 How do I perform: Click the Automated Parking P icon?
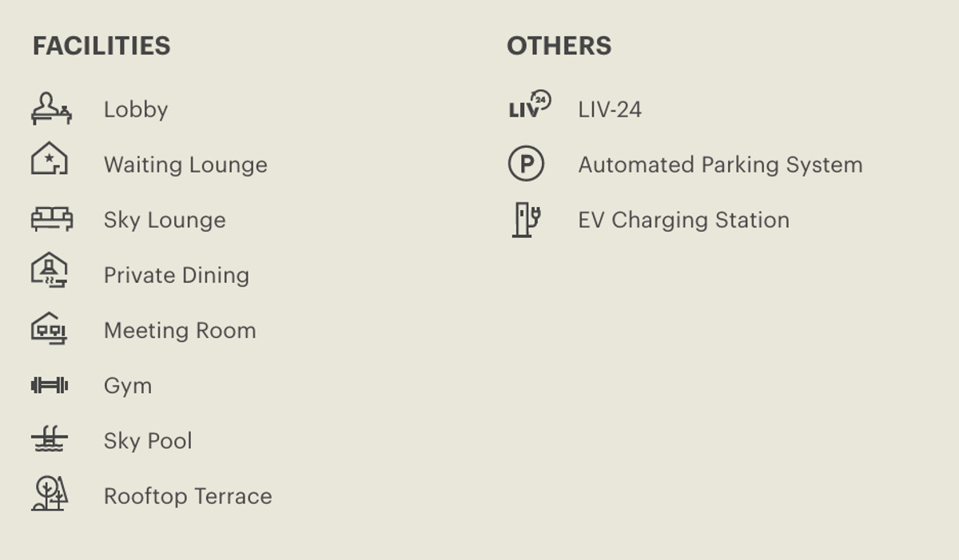coord(526,164)
